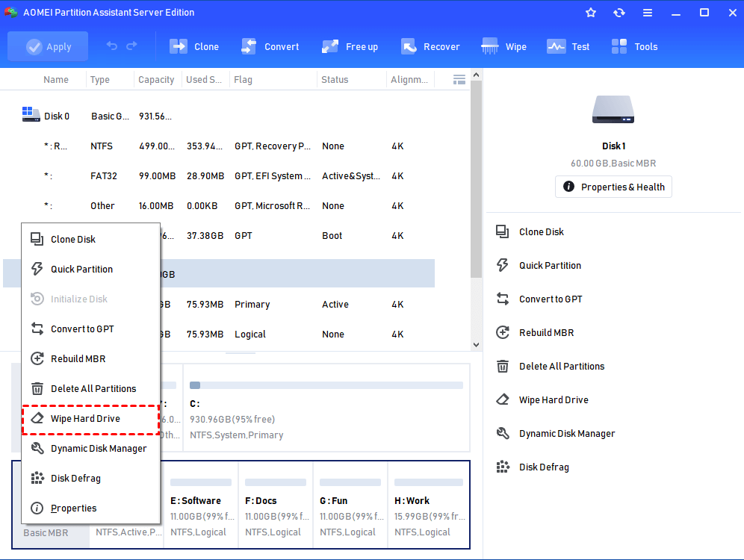Click the undo arrow icon

pyautogui.click(x=112, y=46)
